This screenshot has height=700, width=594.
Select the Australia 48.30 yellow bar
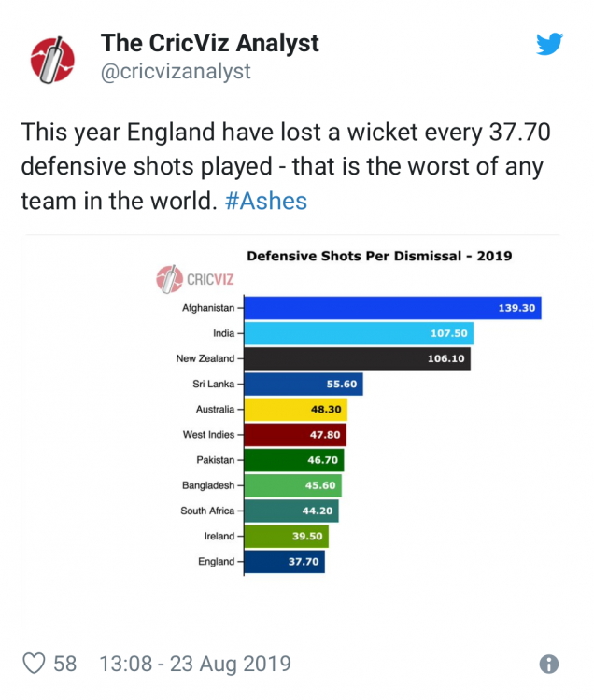tap(295, 409)
